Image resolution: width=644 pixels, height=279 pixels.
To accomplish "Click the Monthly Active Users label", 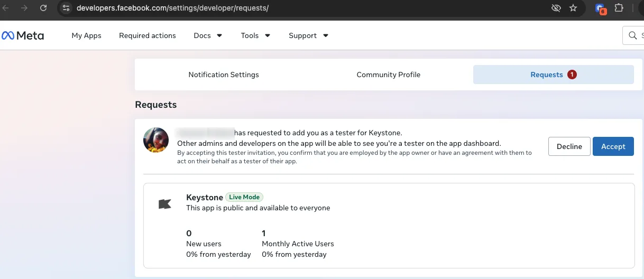I will [x=298, y=244].
